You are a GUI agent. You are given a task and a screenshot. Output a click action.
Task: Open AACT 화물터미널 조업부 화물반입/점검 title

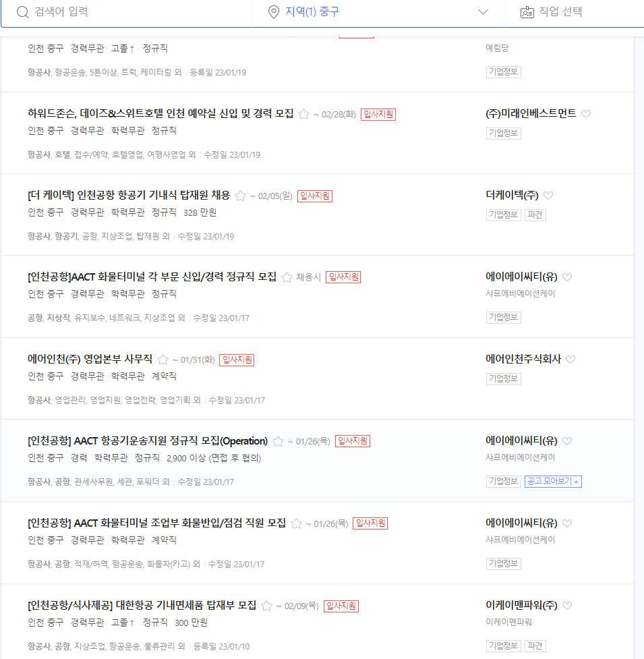(156, 523)
